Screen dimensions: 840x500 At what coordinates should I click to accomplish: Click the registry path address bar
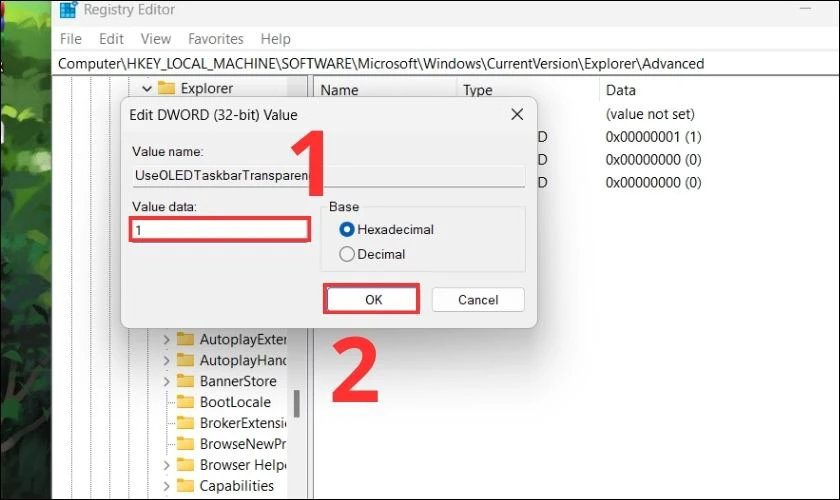click(446, 64)
